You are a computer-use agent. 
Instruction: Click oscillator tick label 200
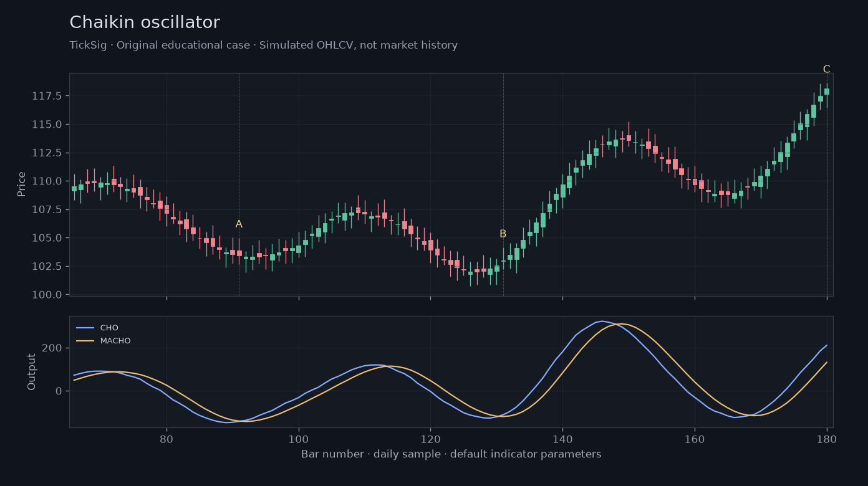coord(53,348)
